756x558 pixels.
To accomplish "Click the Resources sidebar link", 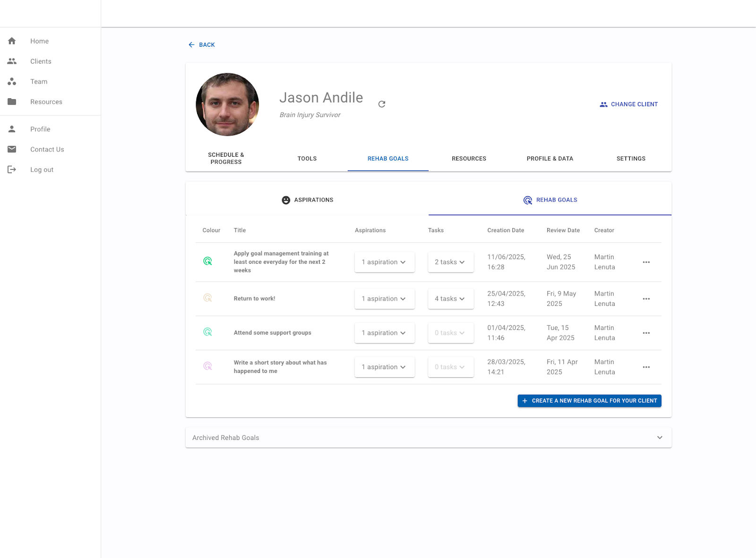I will point(50,102).
